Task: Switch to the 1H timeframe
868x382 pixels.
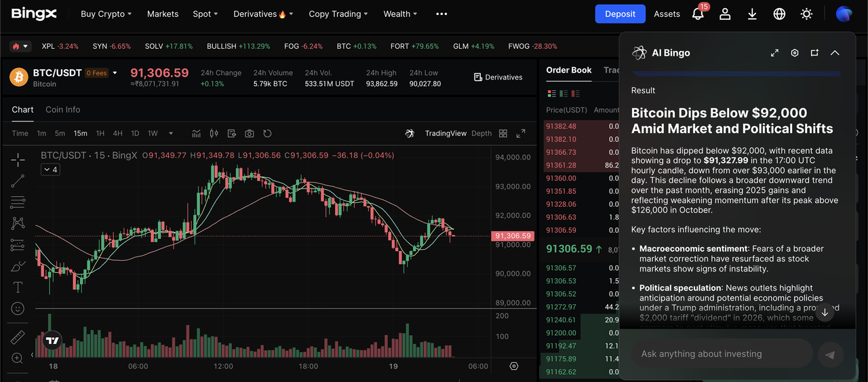Action: [100, 134]
